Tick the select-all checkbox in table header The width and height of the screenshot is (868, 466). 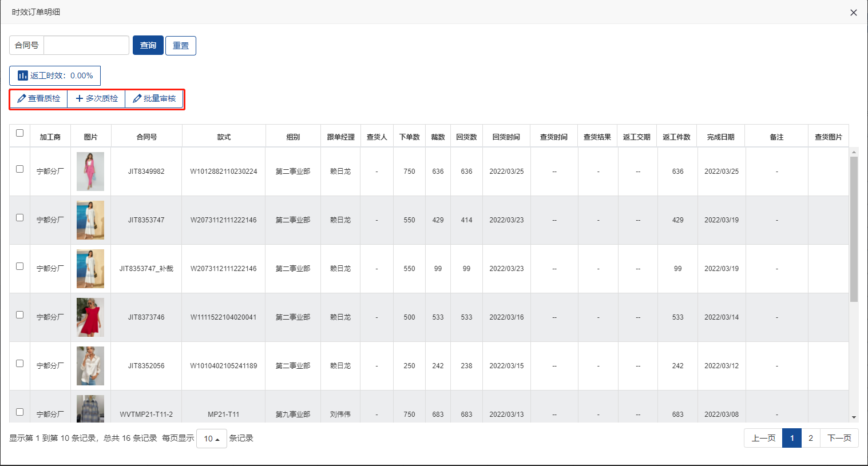[x=20, y=133]
